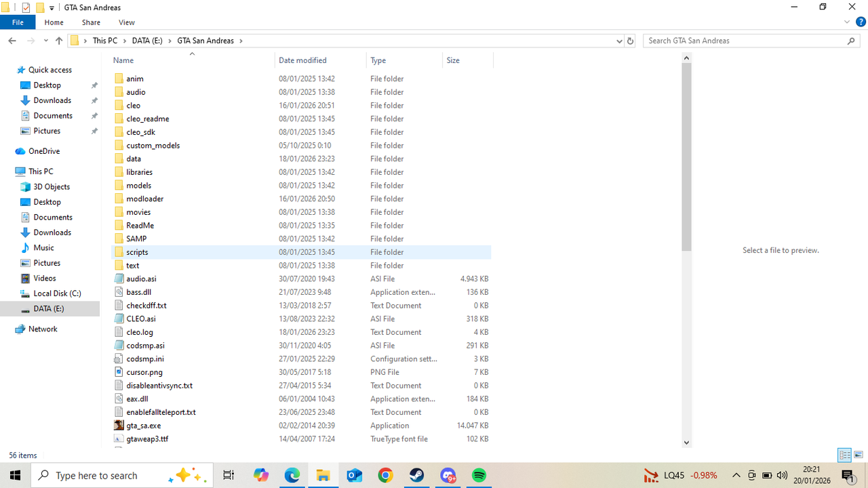Click the taskbar search box
The image size is (868, 488).
[x=122, y=475]
